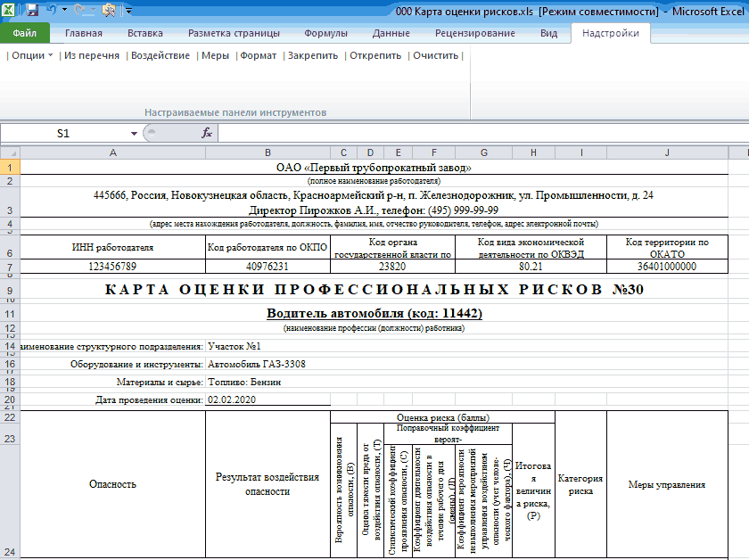Click the Открепить toolbar command
The height and width of the screenshot is (560, 749).
click(375, 55)
